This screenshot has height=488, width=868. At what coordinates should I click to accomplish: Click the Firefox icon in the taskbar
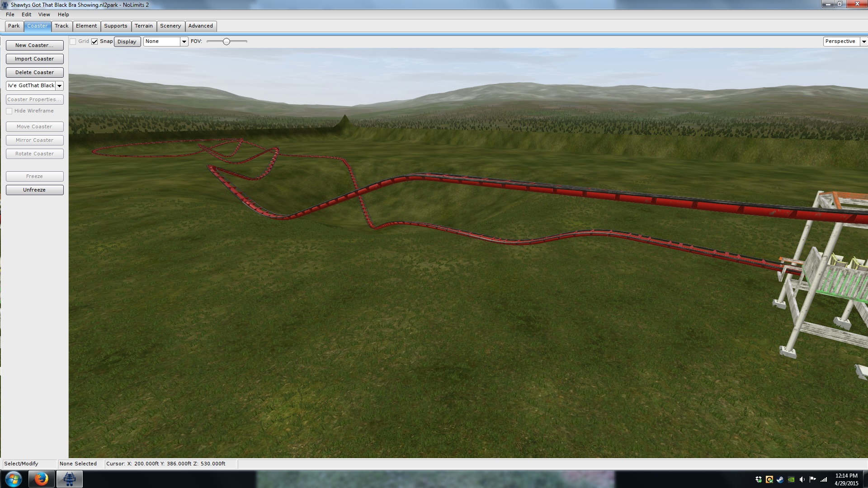point(41,479)
